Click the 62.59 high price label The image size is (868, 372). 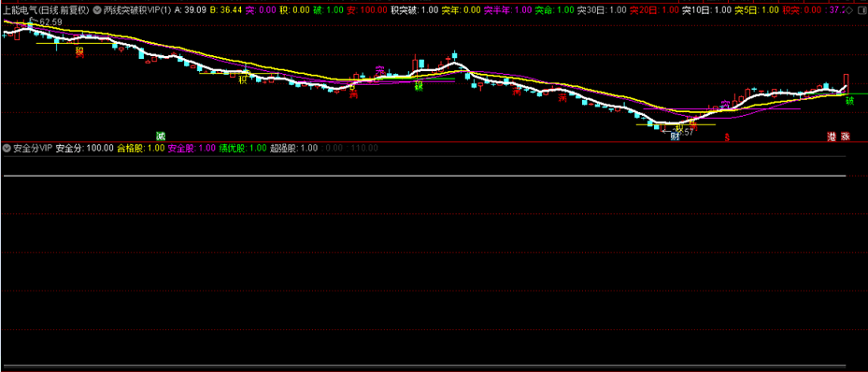click(x=50, y=22)
